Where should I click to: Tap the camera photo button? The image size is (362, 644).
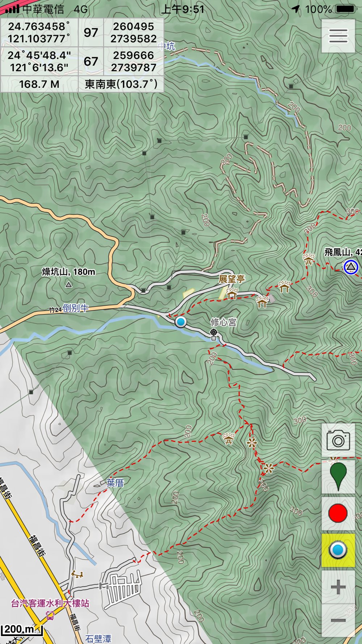[x=338, y=440]
